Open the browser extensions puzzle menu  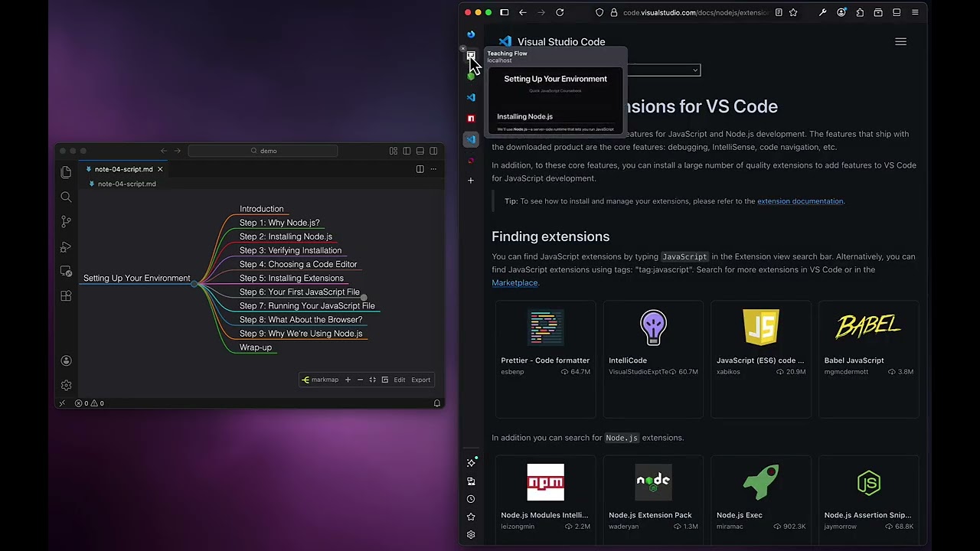pyautogui.click(x=860, y=12)
